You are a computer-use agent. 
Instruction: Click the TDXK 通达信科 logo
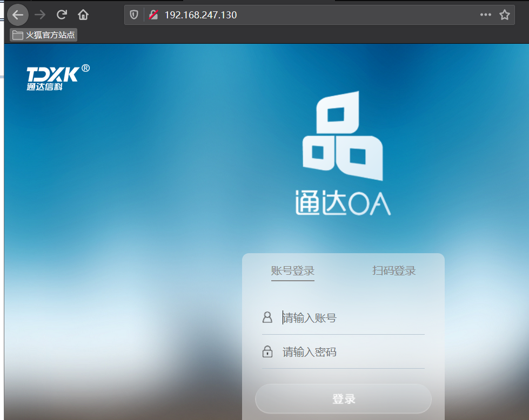58,78
